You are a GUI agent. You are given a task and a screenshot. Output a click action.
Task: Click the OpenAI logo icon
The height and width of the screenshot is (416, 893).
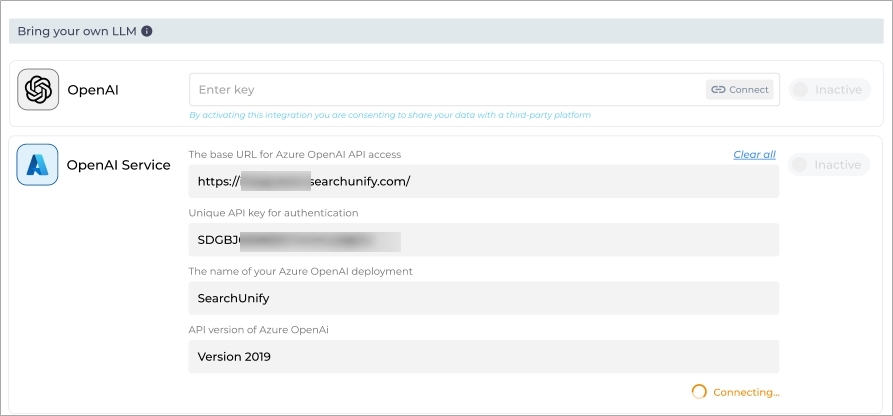click(x=38, y=90)
